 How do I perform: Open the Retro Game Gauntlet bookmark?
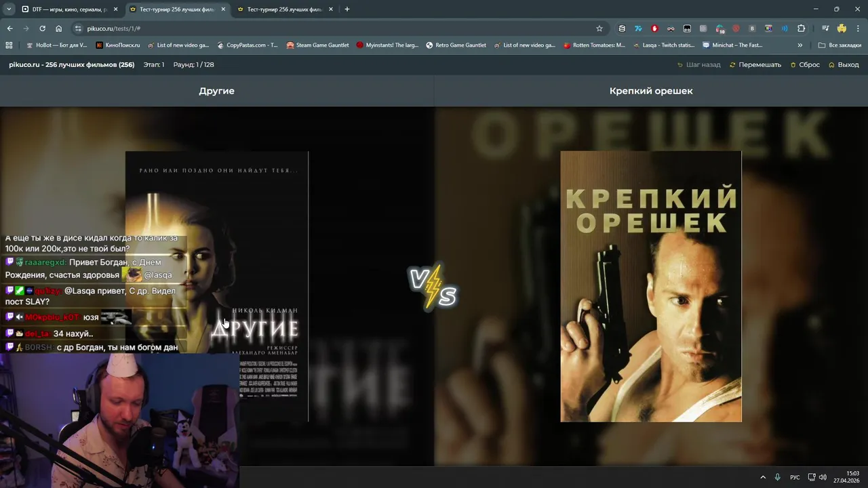456,45
